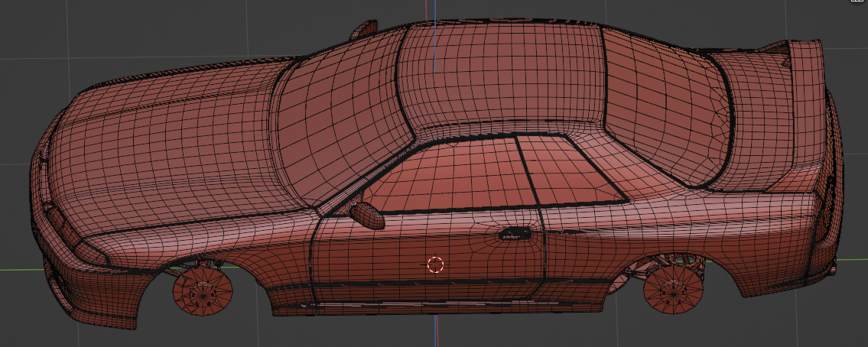The width and height of the screenshot is (868, 347).
Task: Select the driver-side mirror on the door
Action: 368,215
